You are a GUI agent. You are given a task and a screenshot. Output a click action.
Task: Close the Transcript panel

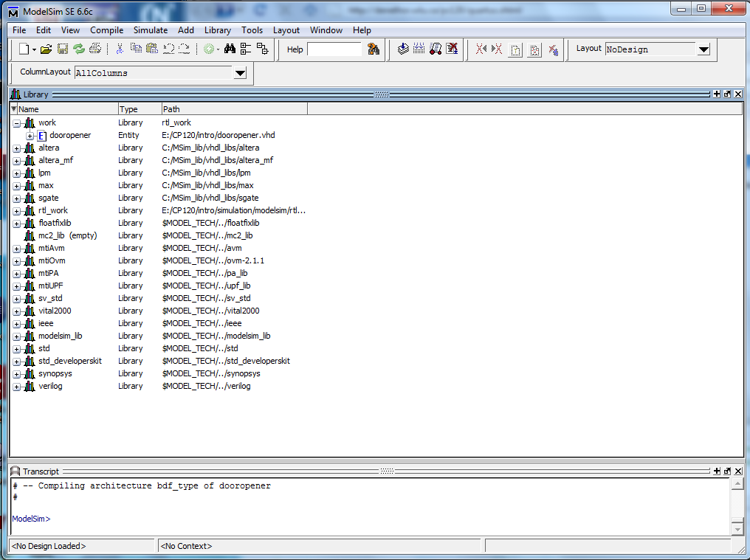[x=738, y=471]
